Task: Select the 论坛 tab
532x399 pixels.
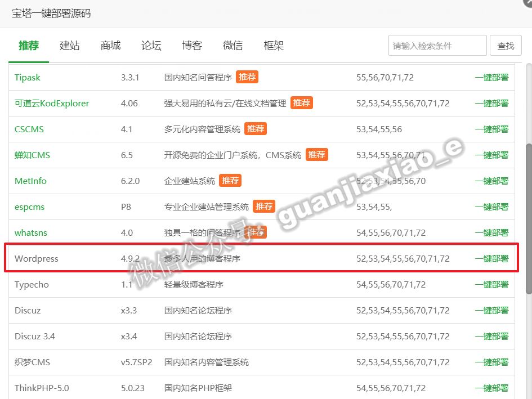Action: (x=151, y=46)
